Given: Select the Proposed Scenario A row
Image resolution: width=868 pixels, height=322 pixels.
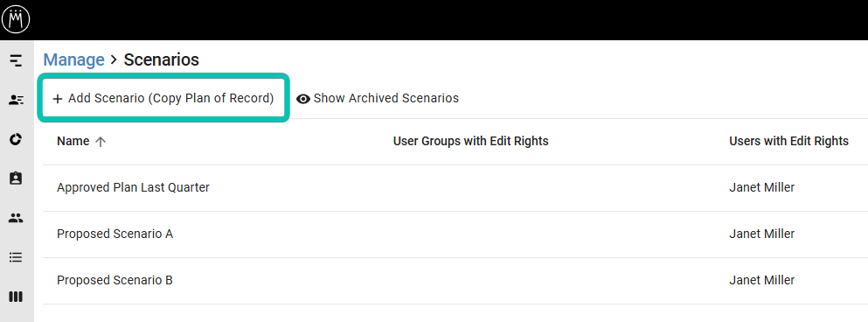Looking at the screenshot, I should tap(455, 234).
